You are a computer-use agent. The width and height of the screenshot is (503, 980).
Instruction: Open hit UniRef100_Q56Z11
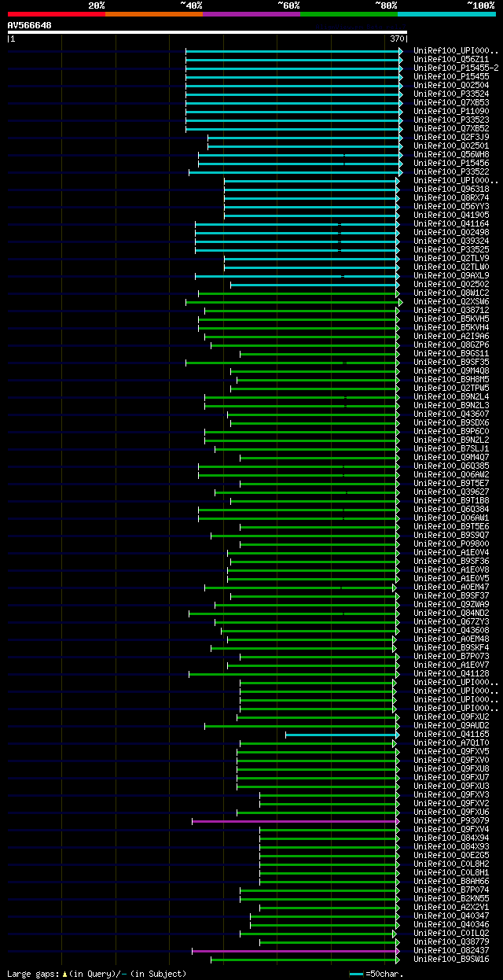point(451,59)
